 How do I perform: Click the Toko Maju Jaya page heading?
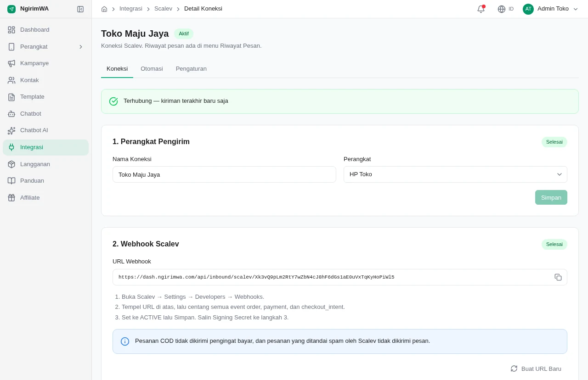[x=135, y=34]
